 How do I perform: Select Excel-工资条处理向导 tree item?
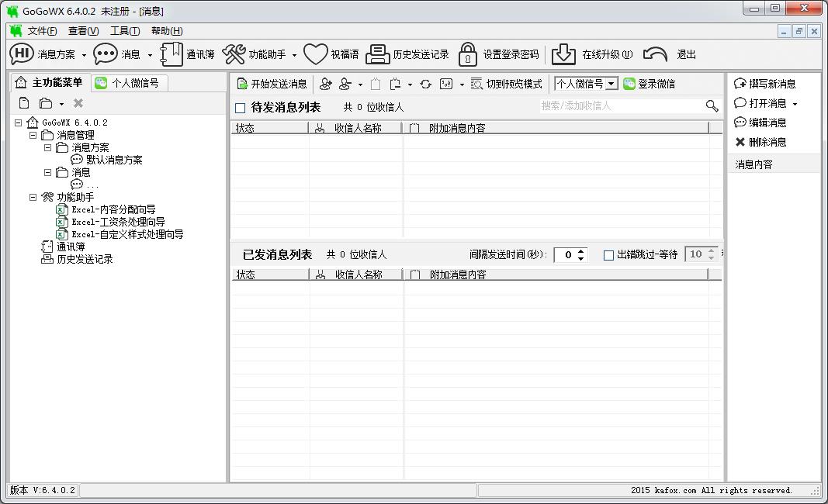click(x=118, y=223)
